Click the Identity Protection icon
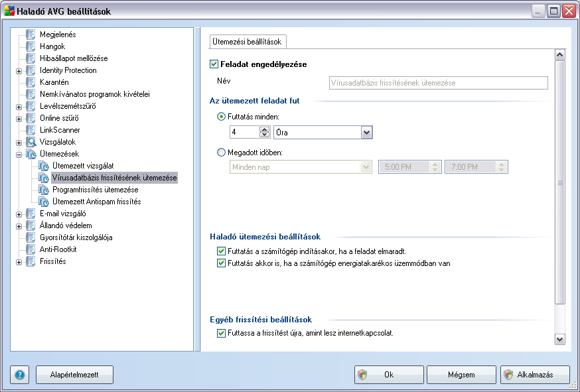 (x=31, y=70)
